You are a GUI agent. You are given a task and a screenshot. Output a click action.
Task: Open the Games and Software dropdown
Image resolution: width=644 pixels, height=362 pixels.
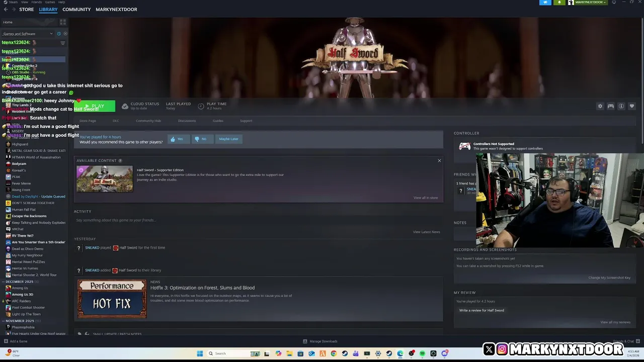(28, 34)
